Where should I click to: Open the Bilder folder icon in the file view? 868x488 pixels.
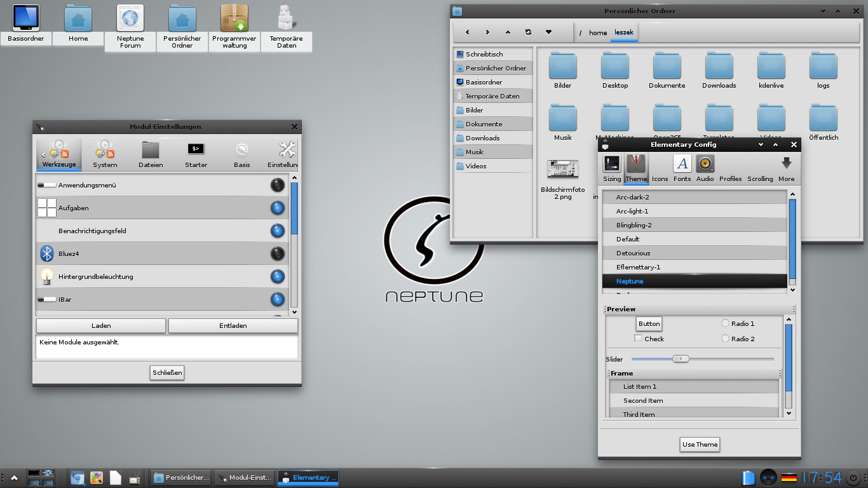(563, 65)
